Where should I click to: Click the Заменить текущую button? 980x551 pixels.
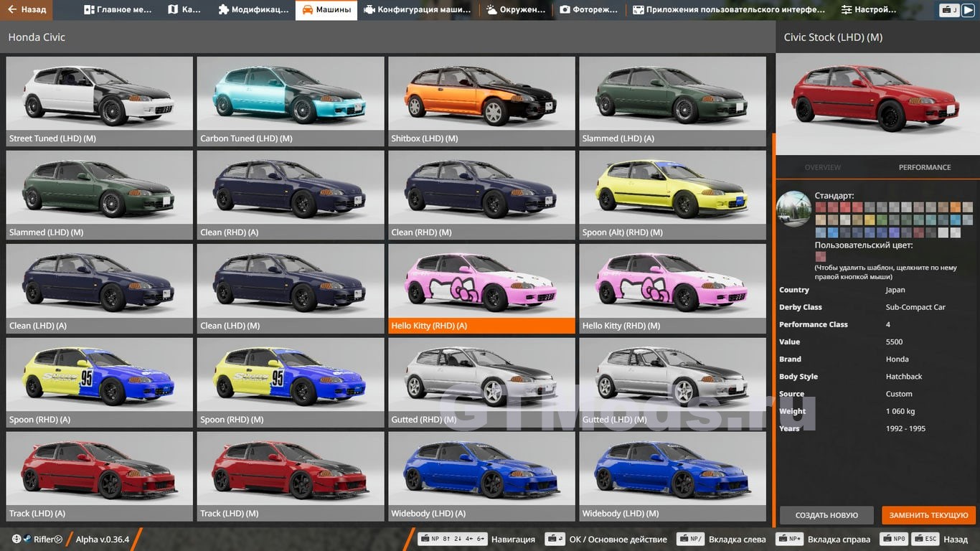click(x=928, y=515)
